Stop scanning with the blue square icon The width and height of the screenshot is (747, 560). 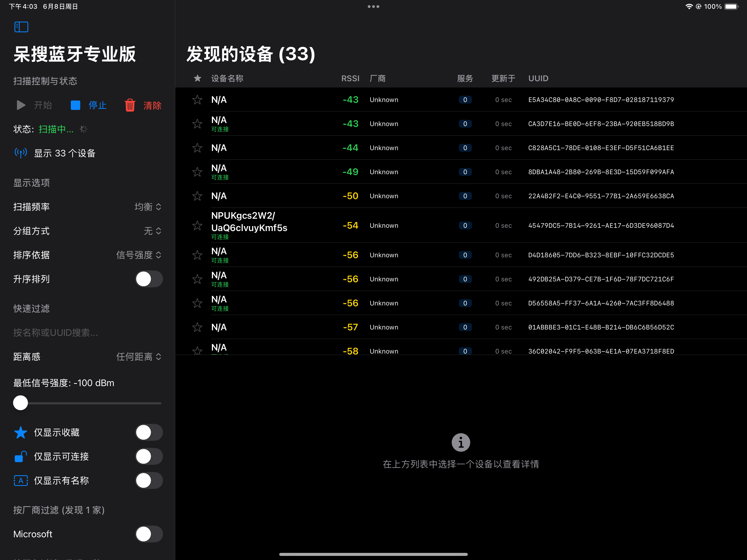tap(75, 105)
